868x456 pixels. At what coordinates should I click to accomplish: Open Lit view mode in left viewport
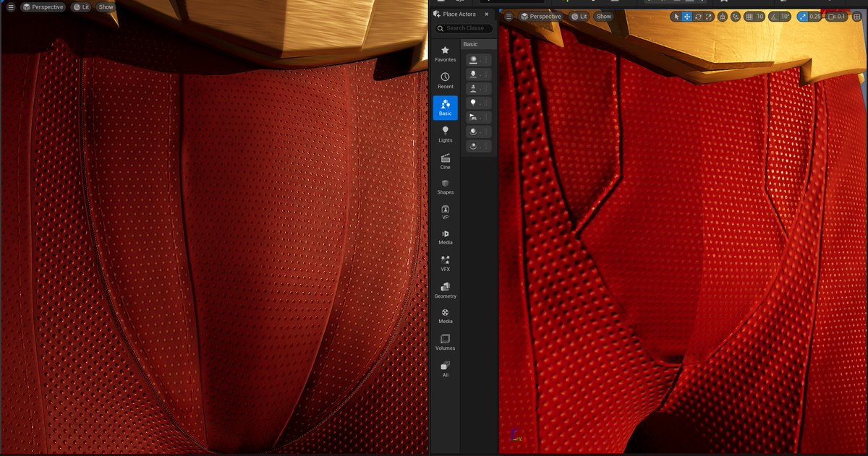[81, 7]
